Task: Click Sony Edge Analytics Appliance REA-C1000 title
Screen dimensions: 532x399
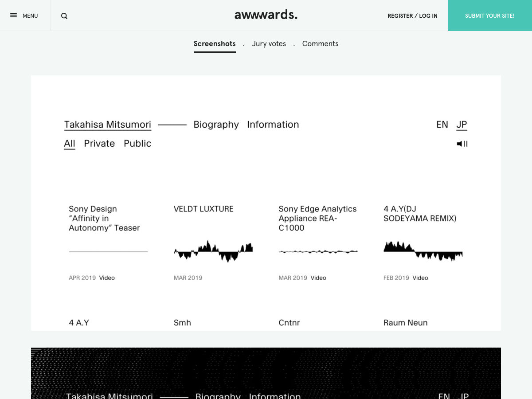Action: pos(318,218)
